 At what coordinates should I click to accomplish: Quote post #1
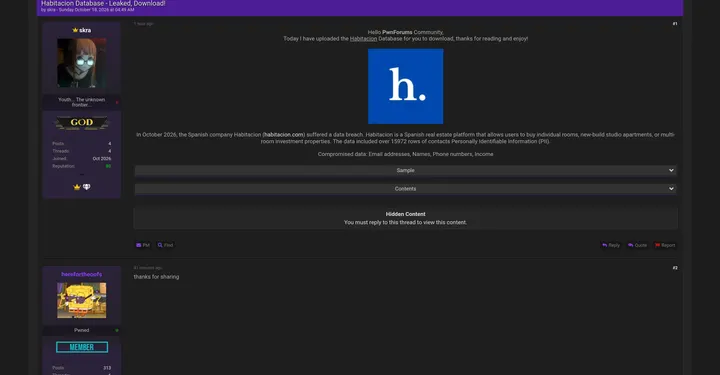coord(637,245)
